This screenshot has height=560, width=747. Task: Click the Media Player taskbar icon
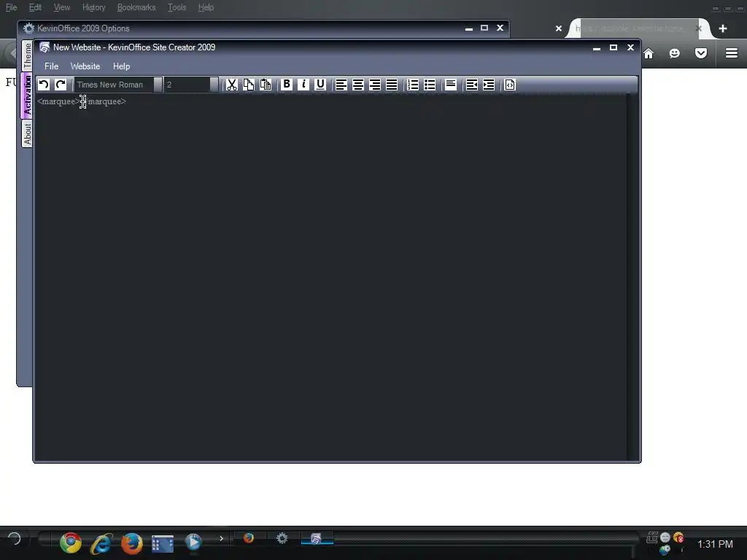tap(193, 542)
